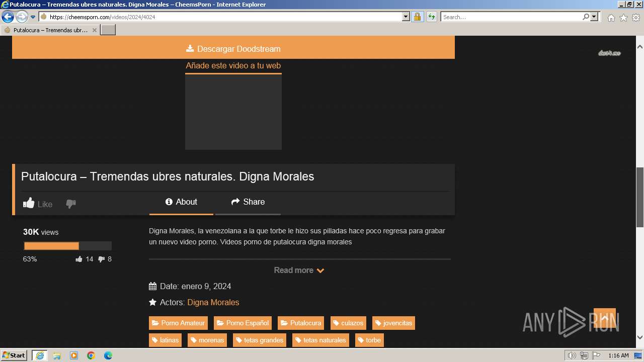
Task: Select the jovencitas tag
Action: pyautogui.click(x=393, y=323)
